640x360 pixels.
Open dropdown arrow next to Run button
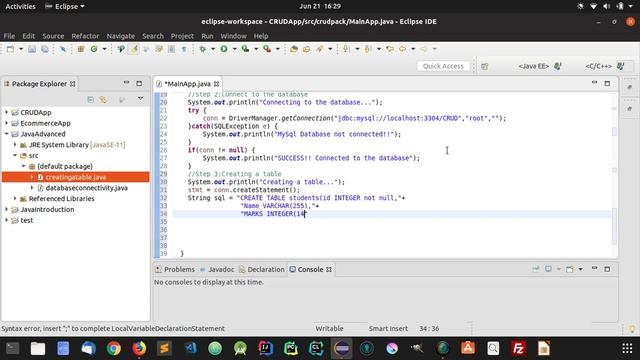[x=234, y=49]
